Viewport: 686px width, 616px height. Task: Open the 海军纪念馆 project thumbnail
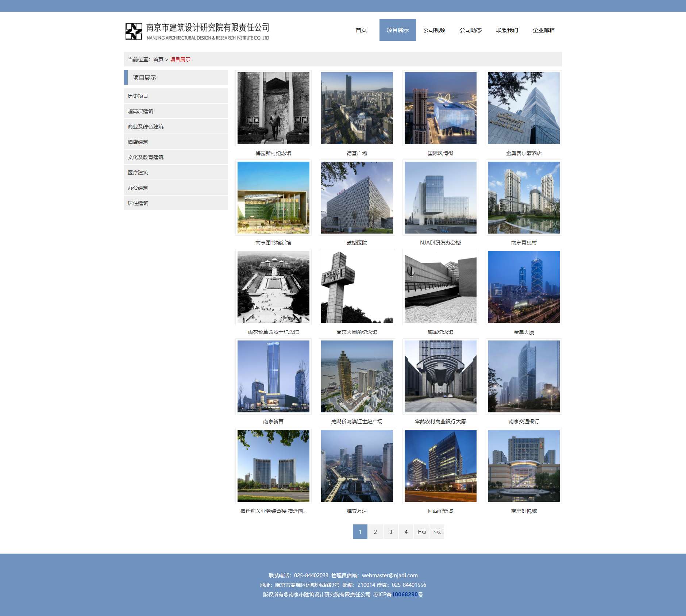[x=440, y=287]
